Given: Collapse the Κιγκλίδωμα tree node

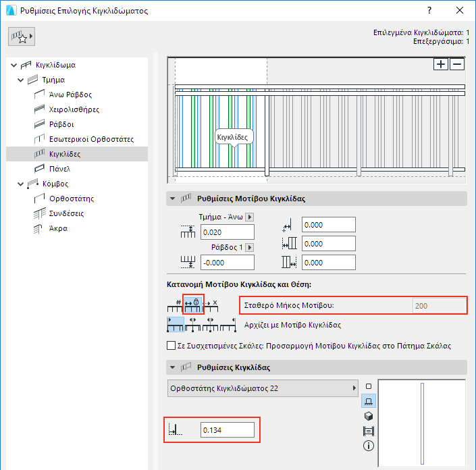Looking at the screenshot, I should [x=14, y=65].
